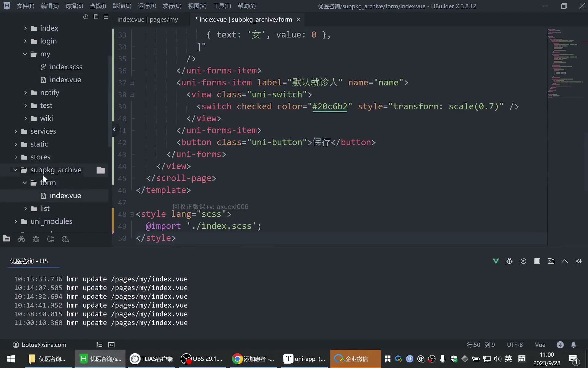Viewport: 588px width, 368px height.
Task: Click the console debug bug icon
Action: click(x=510, y=261)
